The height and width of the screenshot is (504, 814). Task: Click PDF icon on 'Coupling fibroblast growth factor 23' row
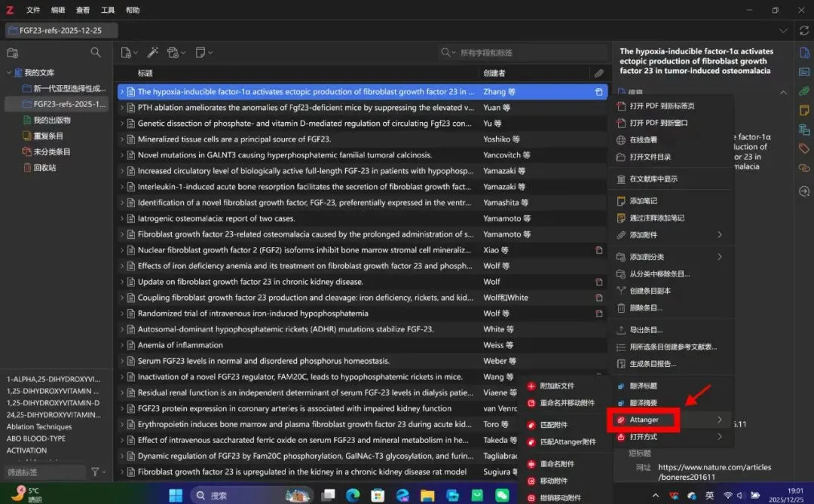click(x=599, y=298)
